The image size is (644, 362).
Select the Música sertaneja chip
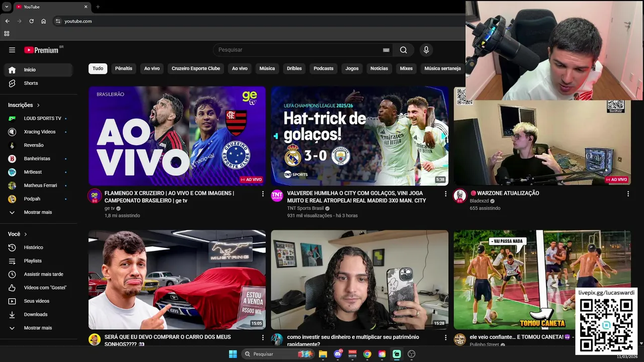(x=442, y=68)
